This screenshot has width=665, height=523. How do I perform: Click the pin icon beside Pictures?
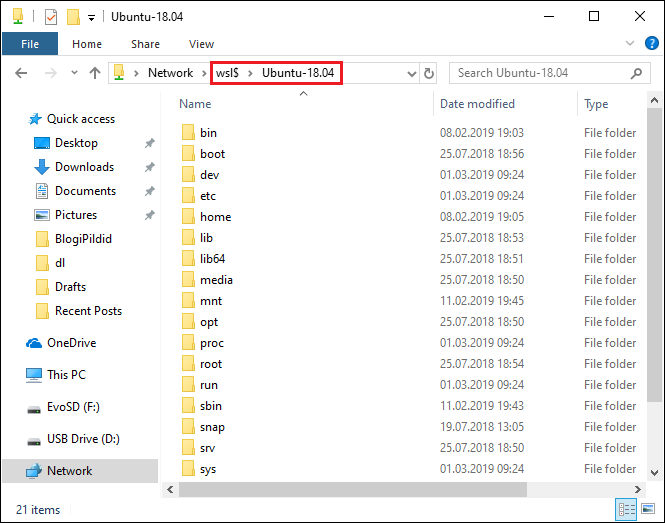click(150, 215)
